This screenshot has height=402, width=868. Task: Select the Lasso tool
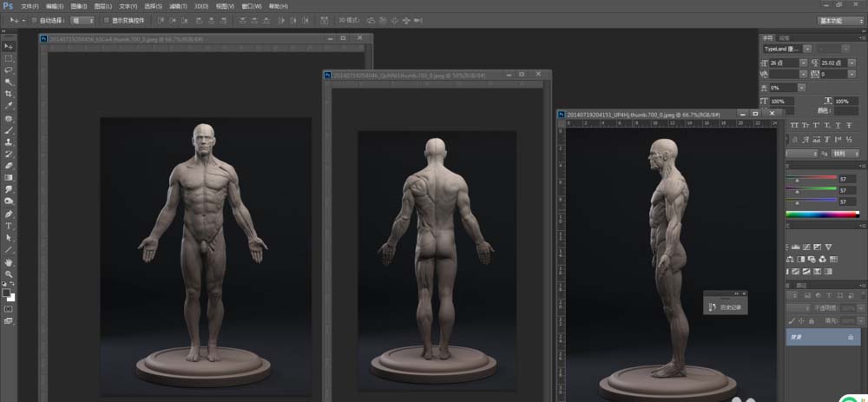[x=9, y=69]
